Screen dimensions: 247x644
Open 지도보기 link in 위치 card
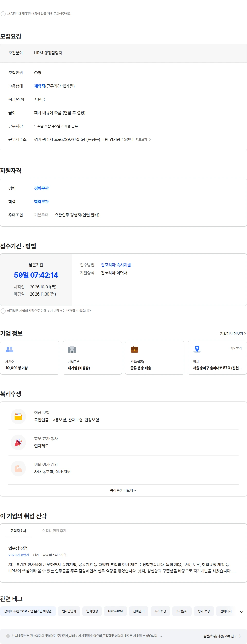click(x=236, y=348)
